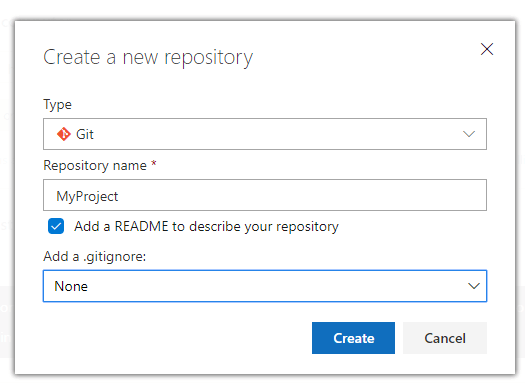Expand the Type dropdown chevron
Viewport: 525px width, 391px height.
pos(469,134)
